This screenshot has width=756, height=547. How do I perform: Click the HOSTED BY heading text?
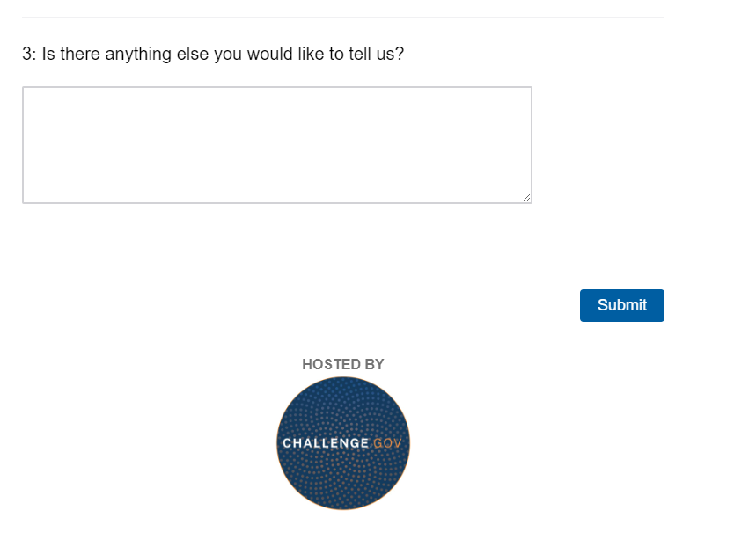click(x=343, y=364)
